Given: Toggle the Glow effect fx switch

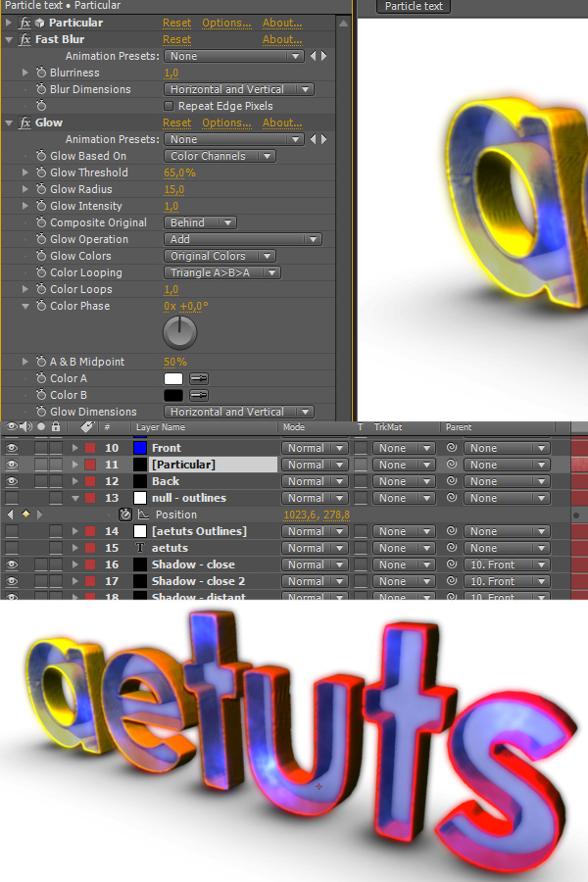Looking at the screenshot, I should [x=24, y=123].
